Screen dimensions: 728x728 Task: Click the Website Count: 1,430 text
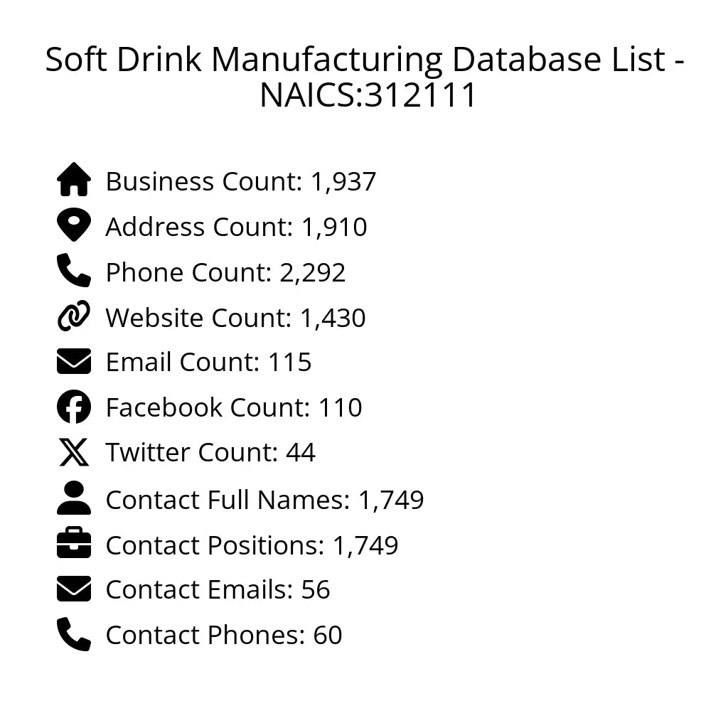click(x=235, y=318)
